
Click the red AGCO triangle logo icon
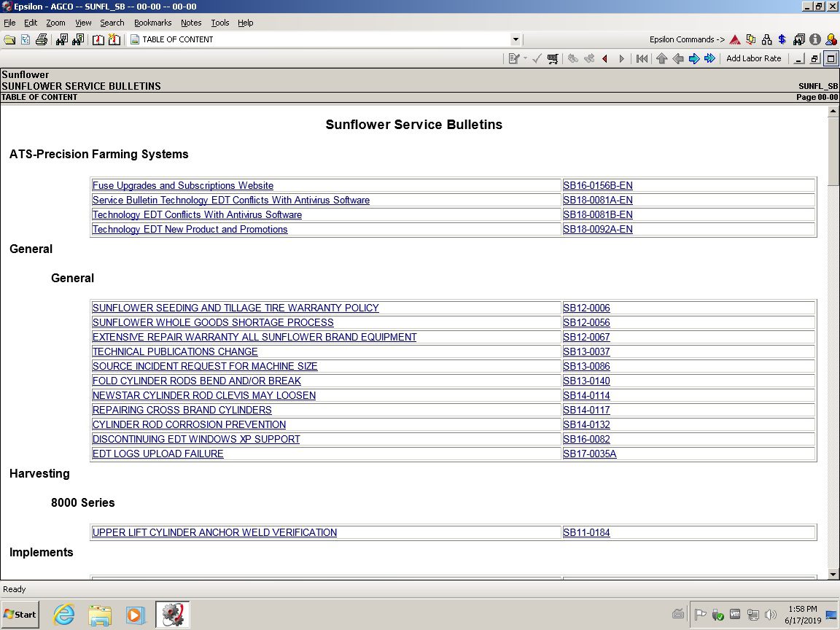tap(735, 39)
